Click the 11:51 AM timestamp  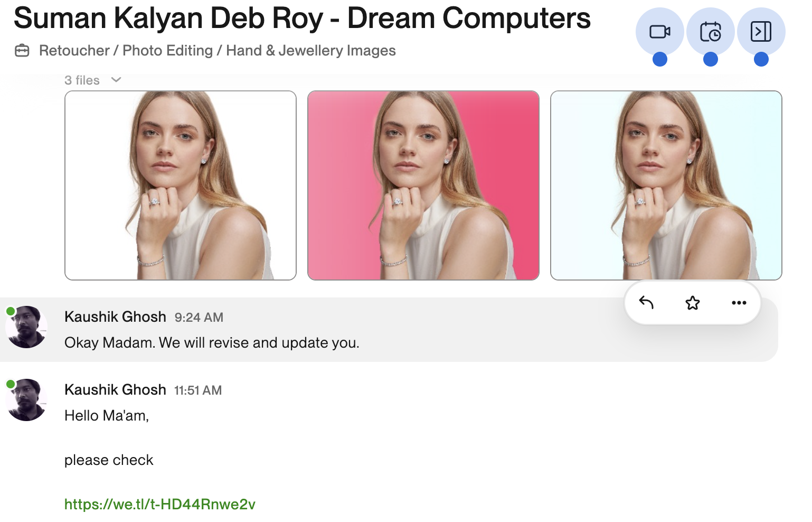198,390
